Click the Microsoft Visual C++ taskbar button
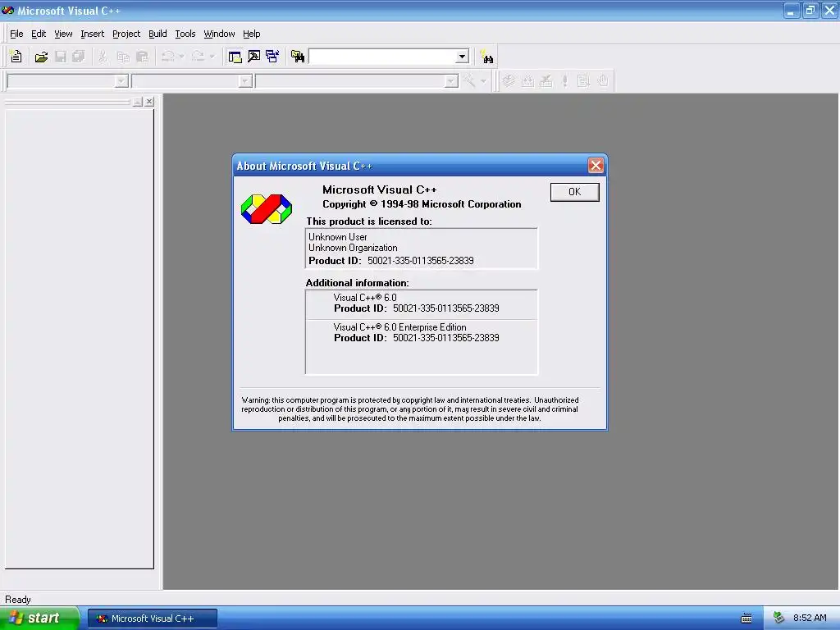The width and height of the screenshot is (840, 630). pyautogui.click(x=152, y=619)
